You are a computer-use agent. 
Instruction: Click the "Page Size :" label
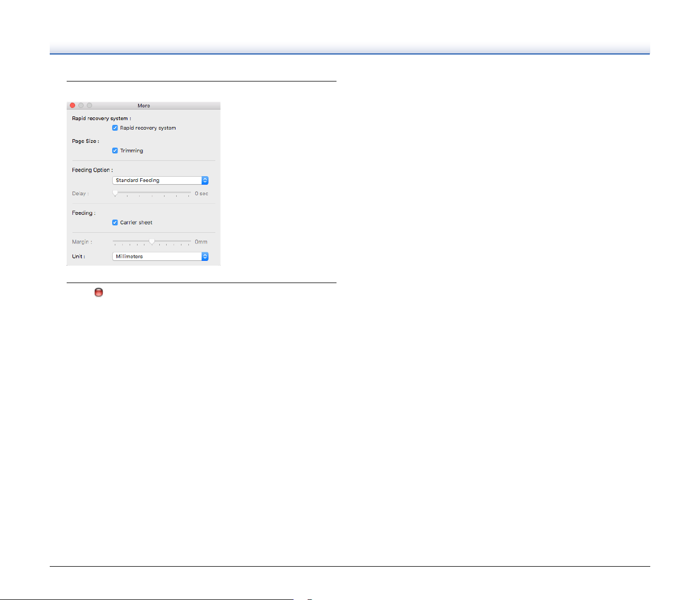tap(85, 141)
